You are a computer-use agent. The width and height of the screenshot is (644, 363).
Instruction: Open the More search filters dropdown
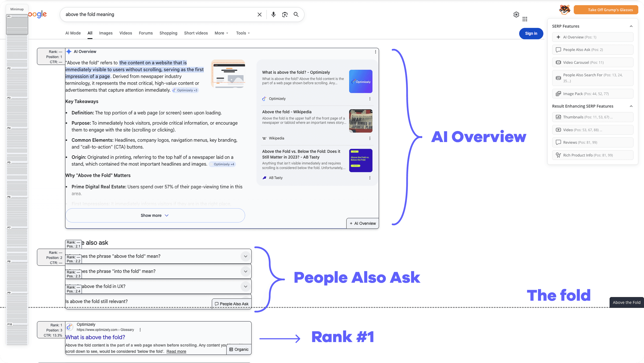click(x=221, y=33)
